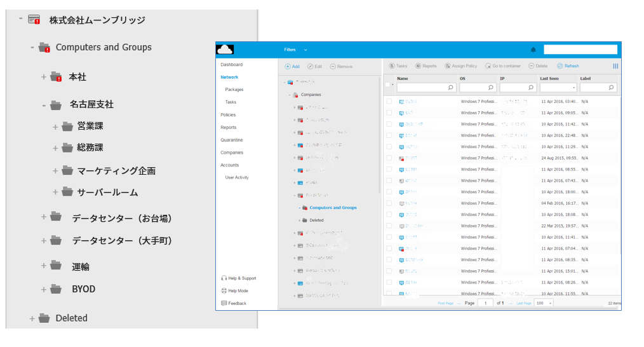Click the BYOD folder icon
This screenshot has height=347, width=644.
click(56, 289)
